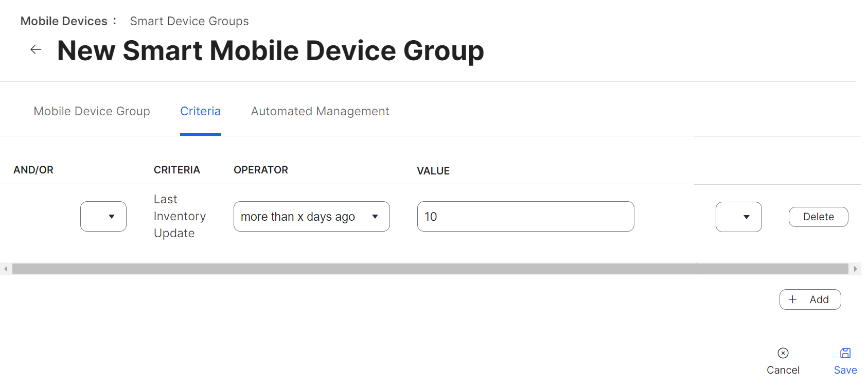Click the AND/OR column header
Image resolution: width=868 pixels, height=387 pixels.
[x=33, y=170]
